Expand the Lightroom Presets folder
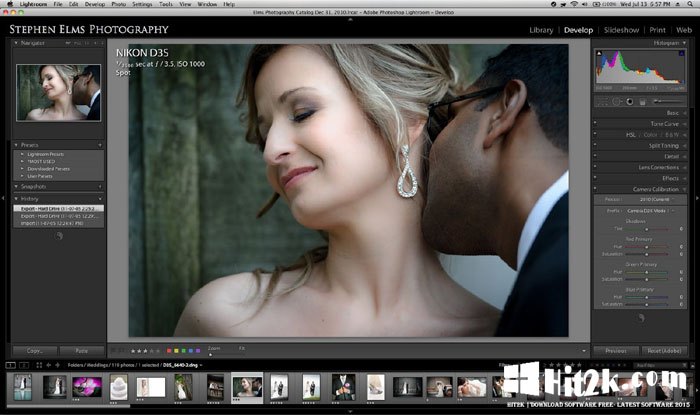Image resolution: width=700 pixels, height=415 pixels. [22, 154]
